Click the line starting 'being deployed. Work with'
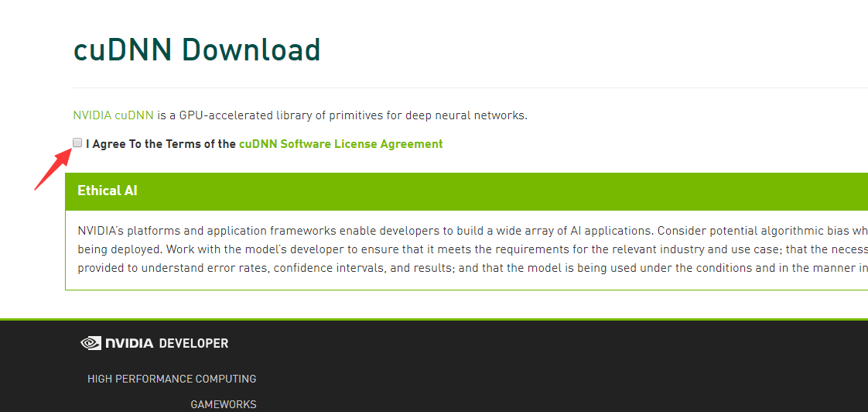Image resolution: width=868 pixels, height=412 pixels. (x=473, y=249)
